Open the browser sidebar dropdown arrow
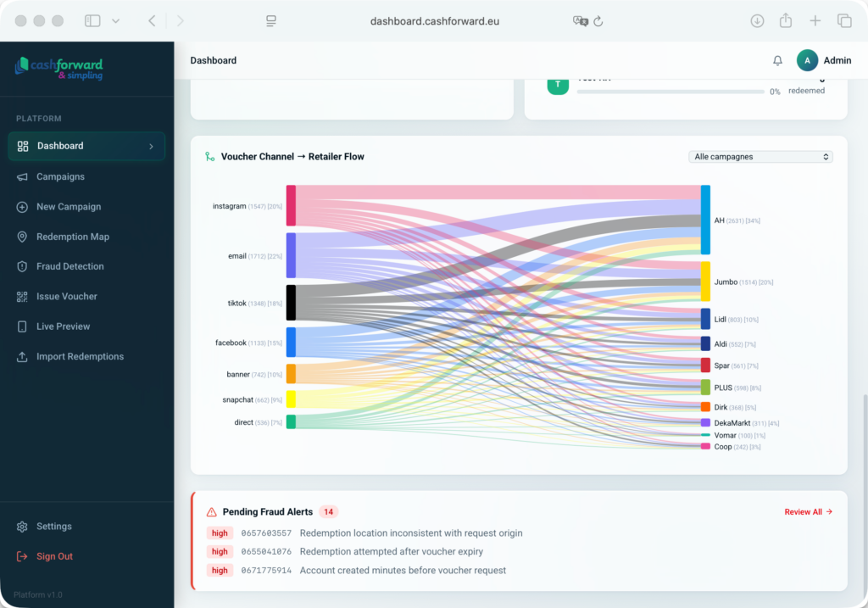This screenshot has height=608, width=868. [116, 21]
